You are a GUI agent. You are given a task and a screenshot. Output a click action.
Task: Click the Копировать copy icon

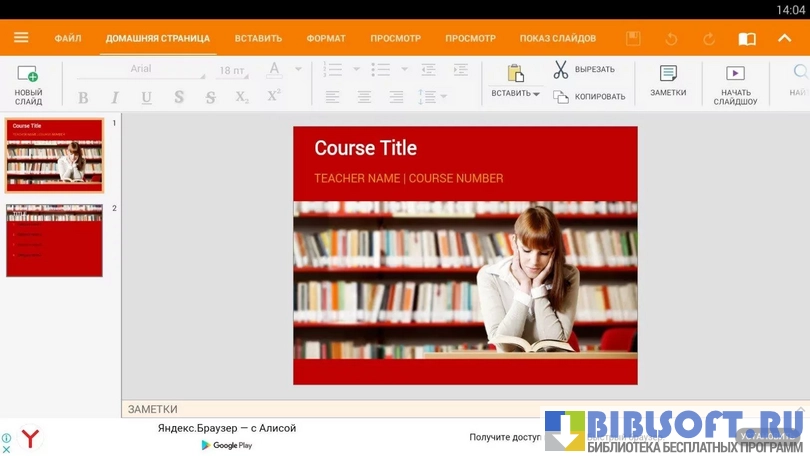(561, 97)
